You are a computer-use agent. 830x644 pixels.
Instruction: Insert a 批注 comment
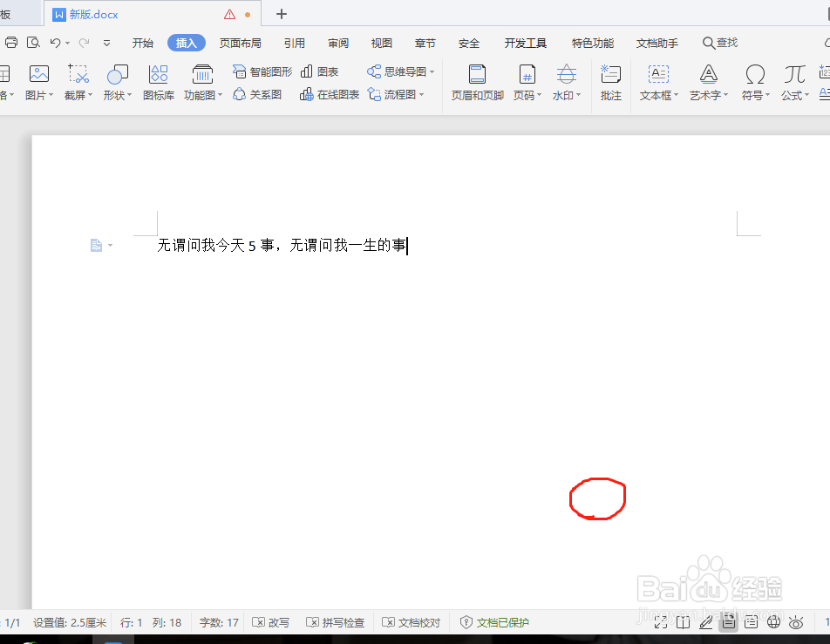coord(610,83)
